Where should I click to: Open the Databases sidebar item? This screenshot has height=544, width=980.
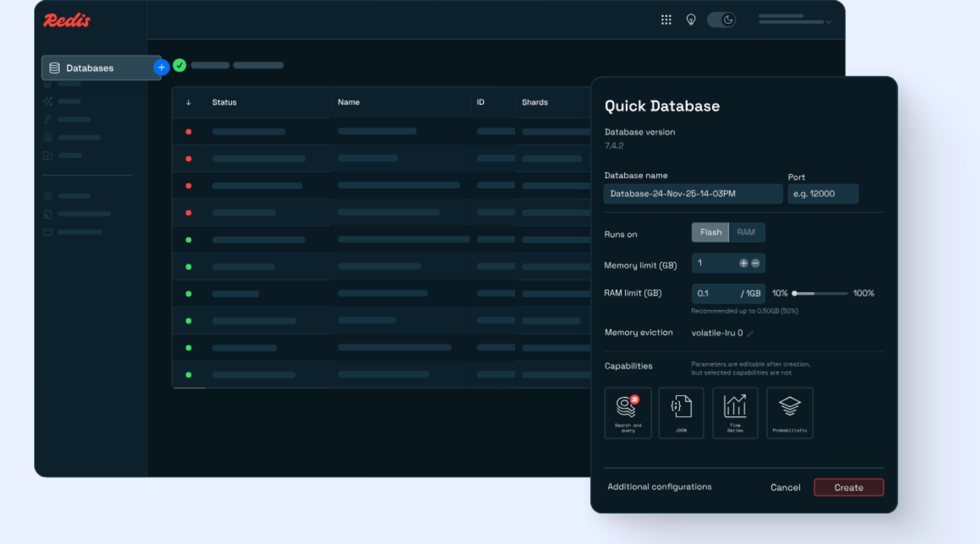coord(101,68)
